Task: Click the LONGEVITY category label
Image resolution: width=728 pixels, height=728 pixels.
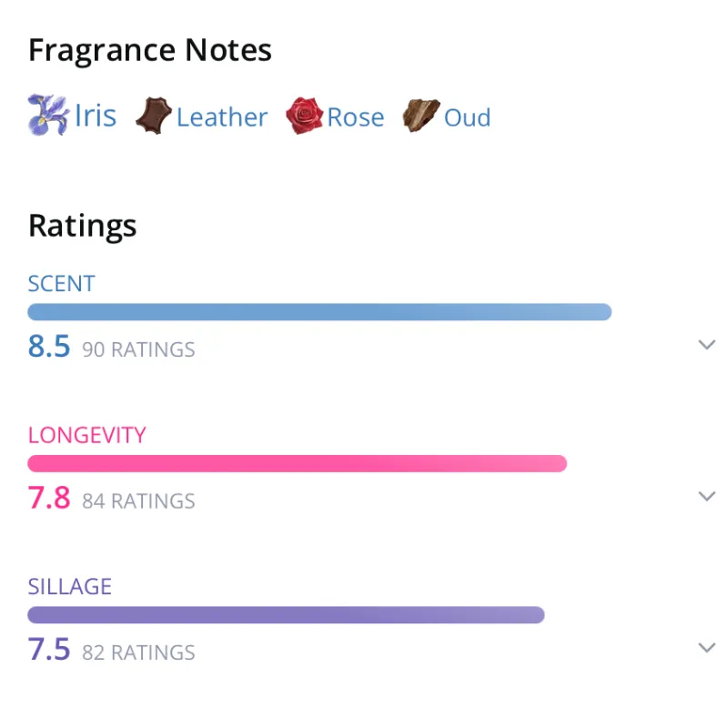Action: pos(87,435)
